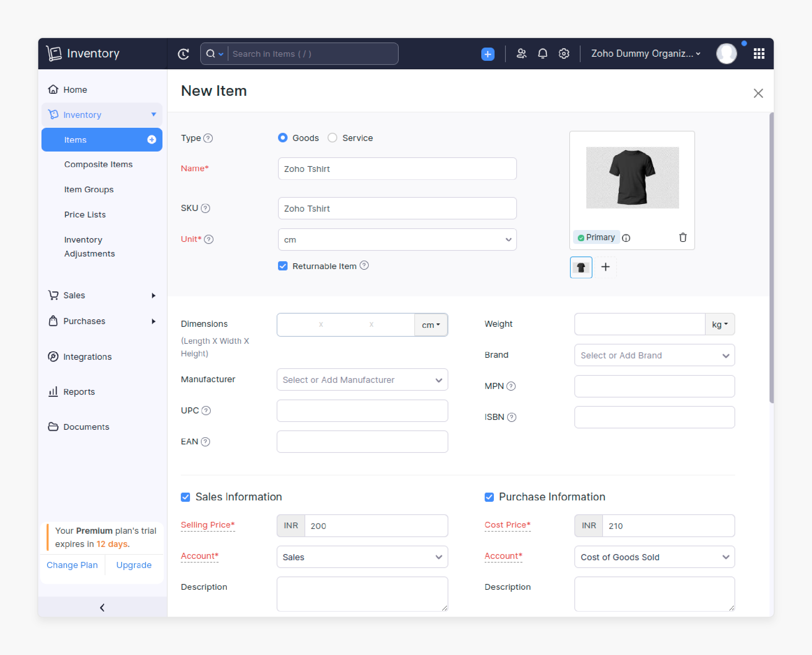
Task: Click the Inventory logo icon in header
Action: coord(54,53)
